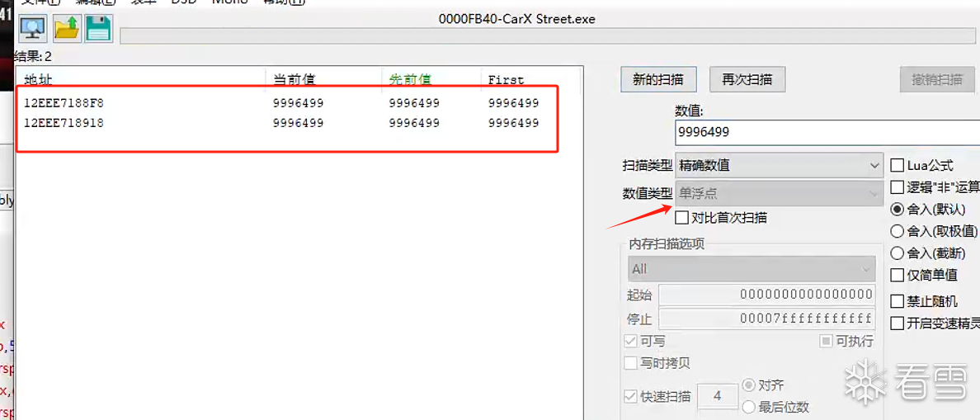Click the 再次扫描 (Next Scan) button
Viewport: 980px width, 420px height.
pyautogui.click(x=747, y=79)
